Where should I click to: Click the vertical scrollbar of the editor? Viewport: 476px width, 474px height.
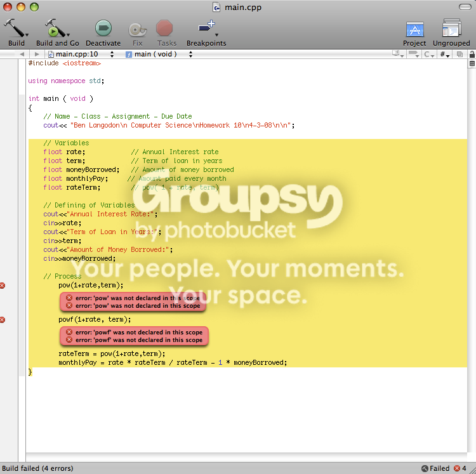click(472, 261)
